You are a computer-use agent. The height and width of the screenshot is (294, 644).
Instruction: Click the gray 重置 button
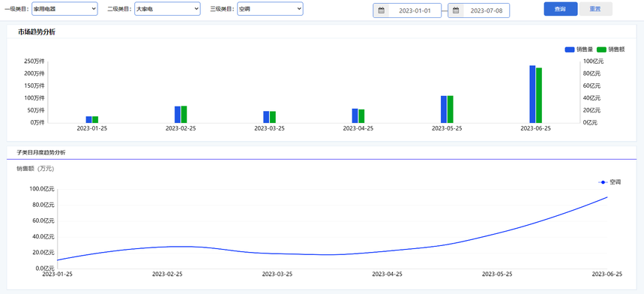(x=595, y=9)
